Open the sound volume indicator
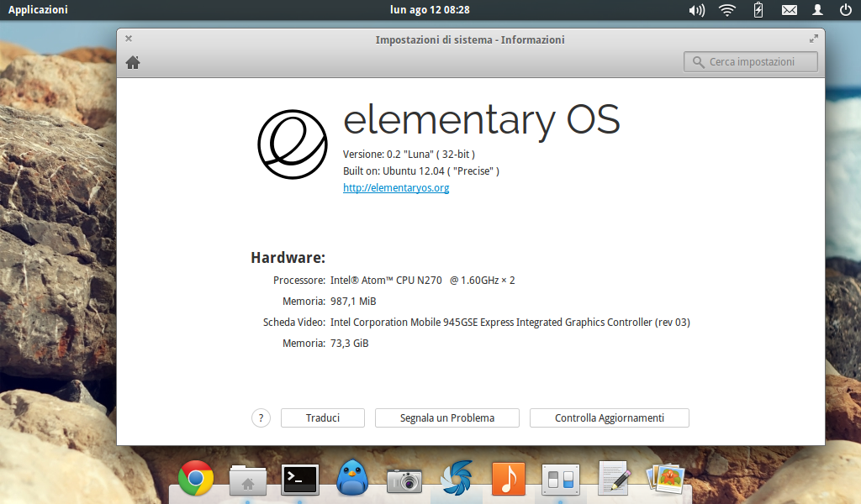Viewport: 861px width, 504px height. click(x=697, y=10)
